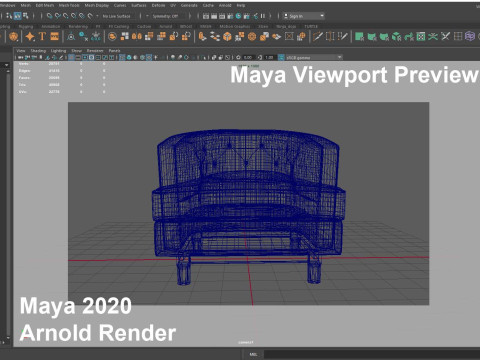Click the SVG tool shelf icon
The height and width of the screenshot is (360, 480).
point(55,36)
